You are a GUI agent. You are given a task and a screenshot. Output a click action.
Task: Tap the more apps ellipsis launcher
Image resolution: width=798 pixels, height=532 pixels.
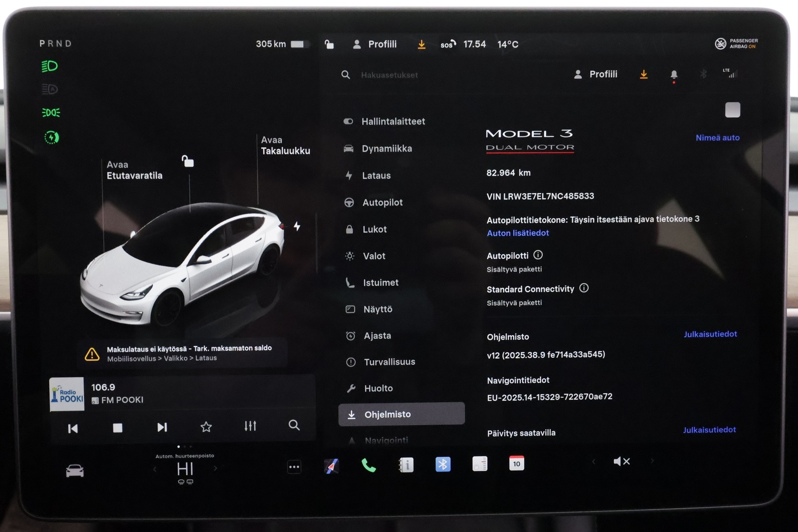pyautogui.click(x=294, y=466)
